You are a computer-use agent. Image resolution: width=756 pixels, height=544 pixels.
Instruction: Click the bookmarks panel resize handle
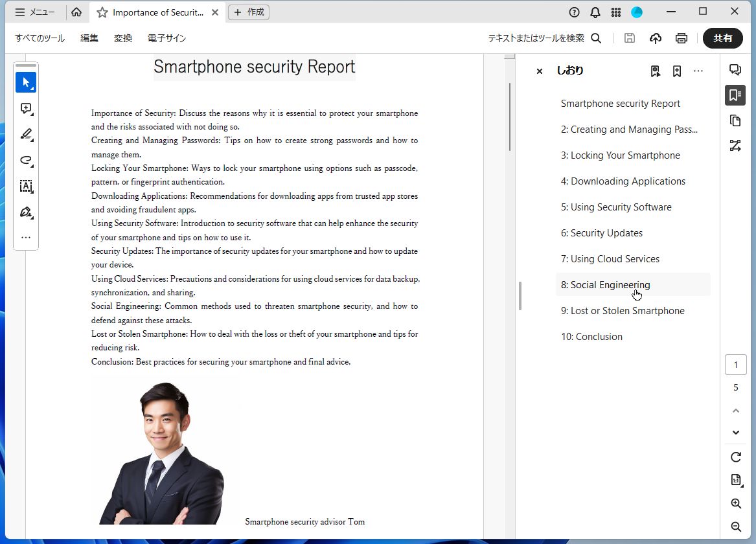[520, 296]
